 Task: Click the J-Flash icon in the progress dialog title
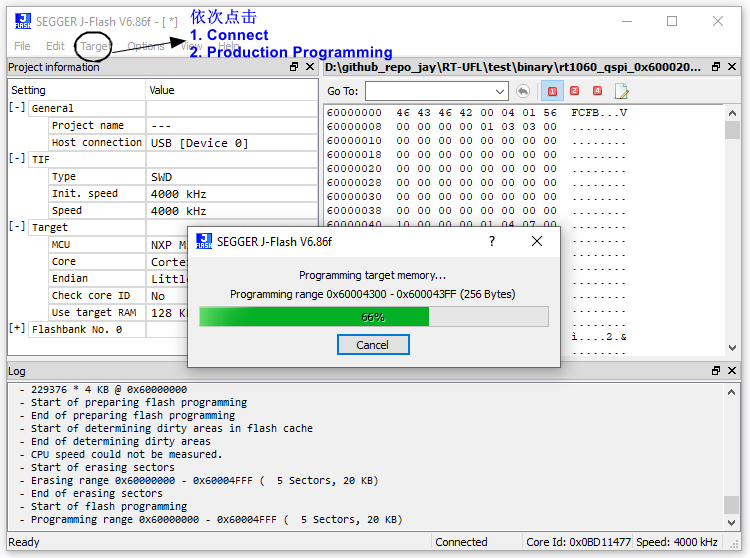tap(204, 241)
